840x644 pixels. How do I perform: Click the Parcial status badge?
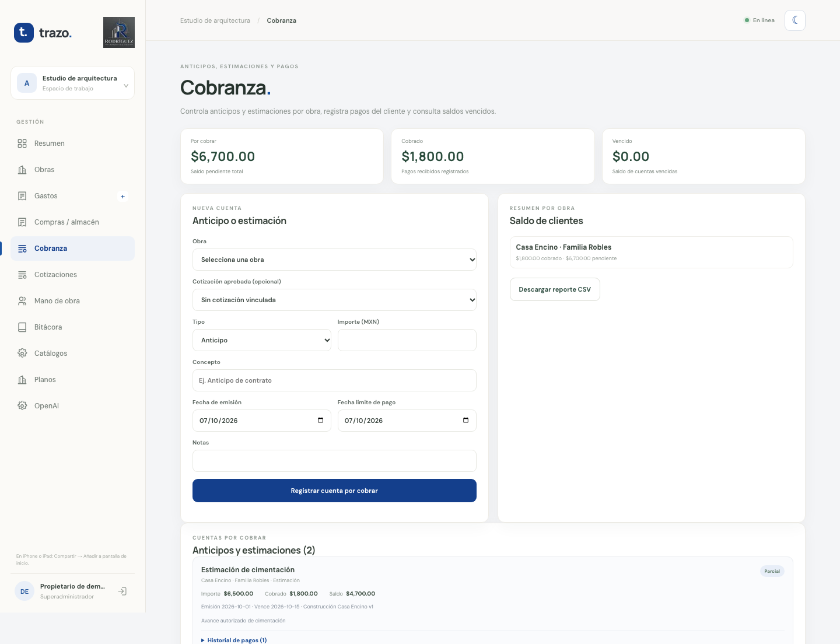coord(772,571)
